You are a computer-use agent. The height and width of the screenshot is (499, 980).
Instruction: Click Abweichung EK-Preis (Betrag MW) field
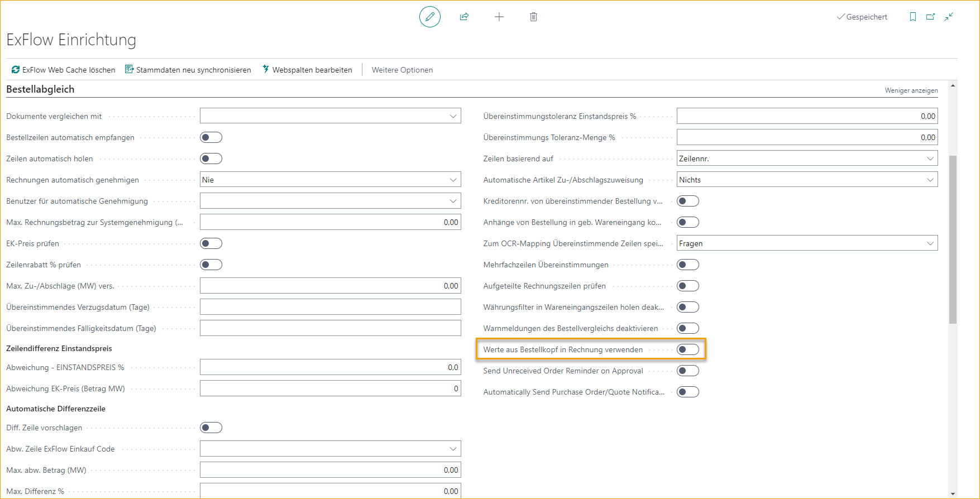[331, 388]
